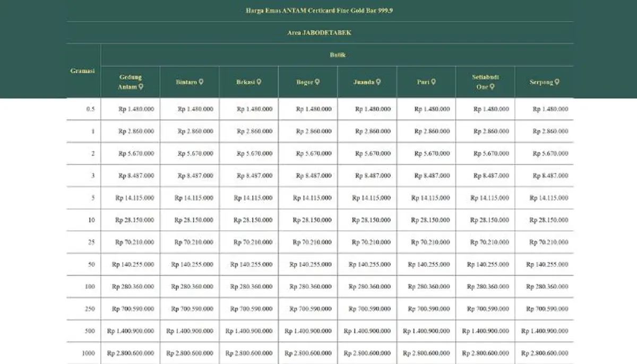
Task: Click the Area JABODETABEK heading
Action: [x=320, y=33]
